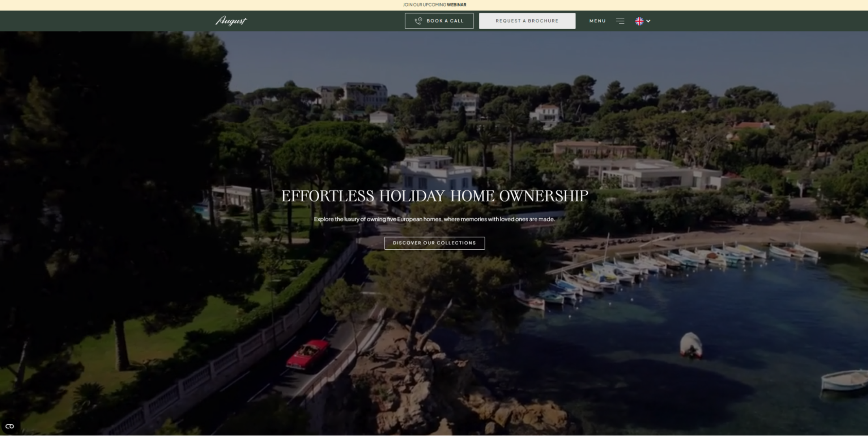This screenshot has height=436, width=868.
Task: Click Discover Our Collections button
Action: click(434, 243)
